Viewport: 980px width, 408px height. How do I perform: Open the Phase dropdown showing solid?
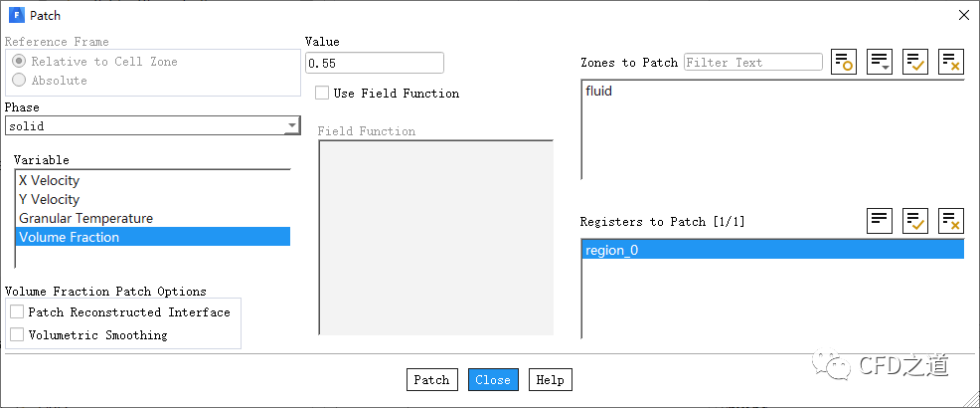pos(152,126)
